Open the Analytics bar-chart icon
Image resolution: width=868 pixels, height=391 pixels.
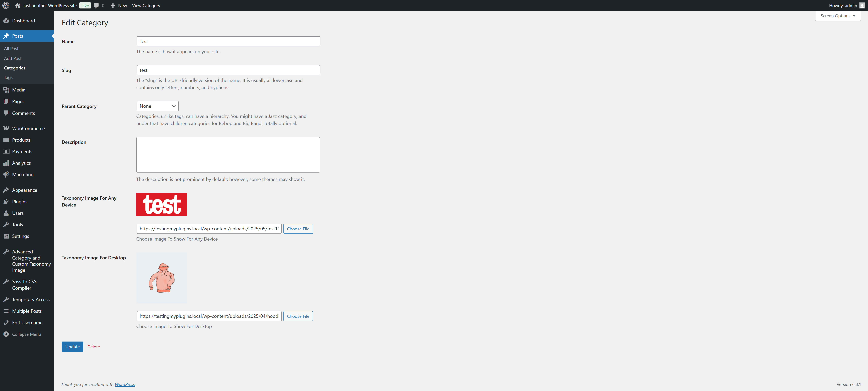point(6,163)
